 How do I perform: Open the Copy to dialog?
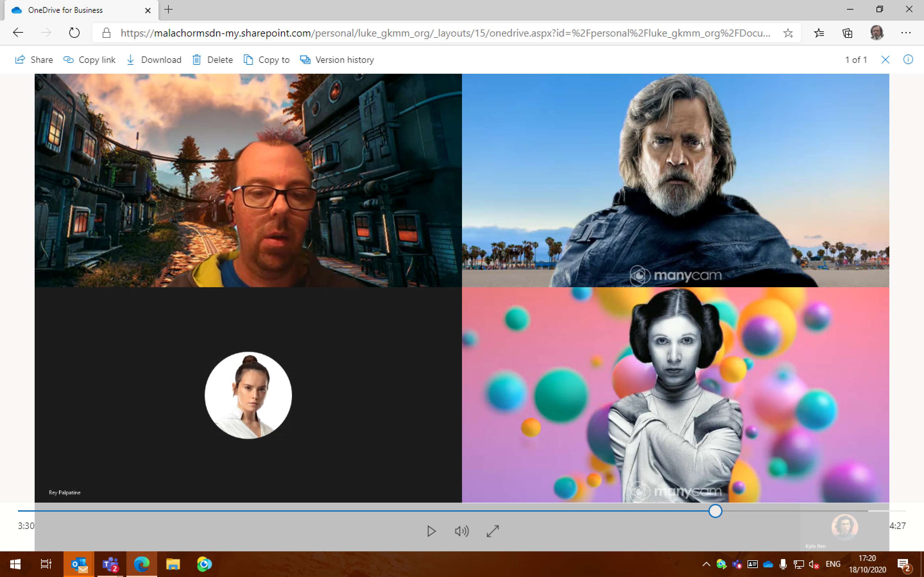pyautogui.click(x=267, y=60)
